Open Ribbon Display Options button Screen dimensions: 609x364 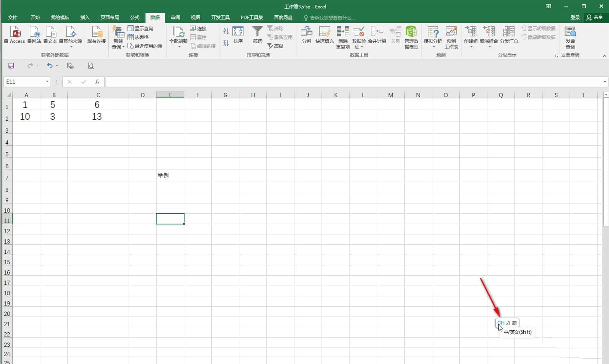[549, 6]
